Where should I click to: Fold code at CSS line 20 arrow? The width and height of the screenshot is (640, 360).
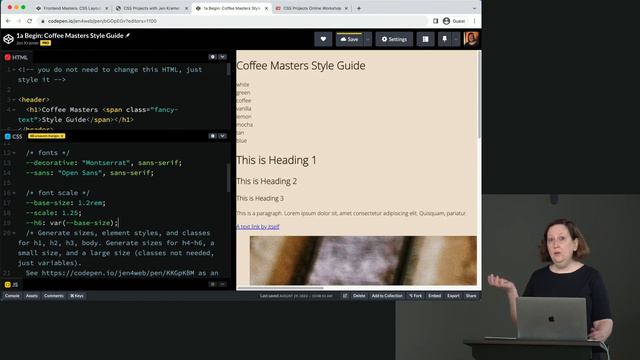click(x=14, y=233)
